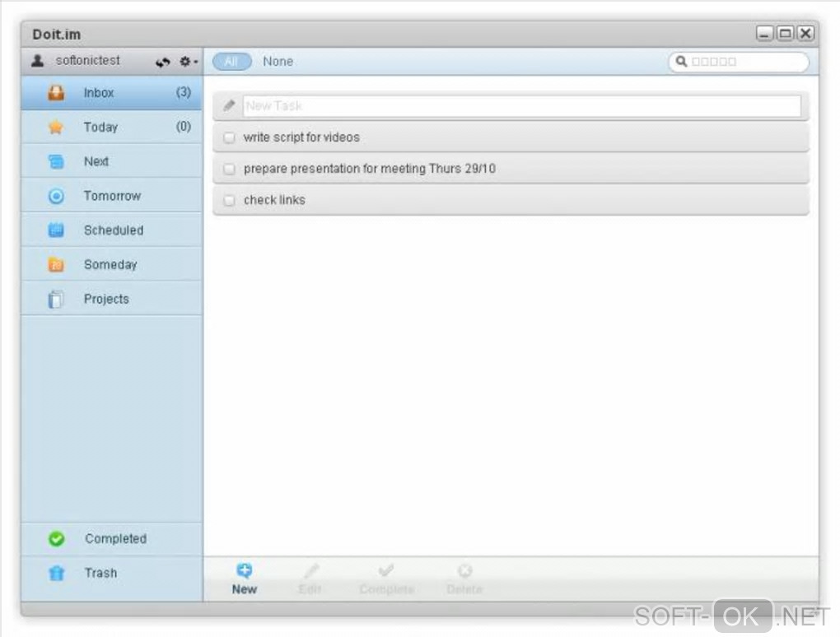Click the Projects clipboard icon
Image resolution: width=840 pixels, height=637 pixels.
point(56,300)
